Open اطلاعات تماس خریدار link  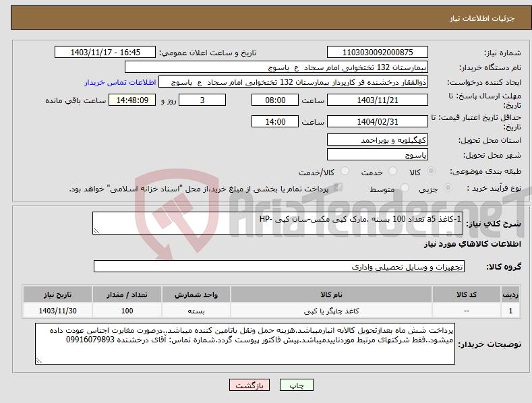(120, 82)
